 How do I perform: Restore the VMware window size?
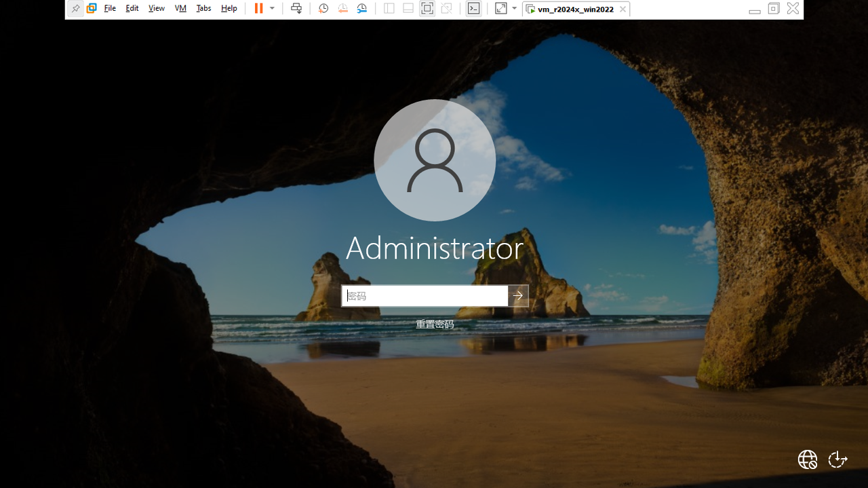(774, 9)
